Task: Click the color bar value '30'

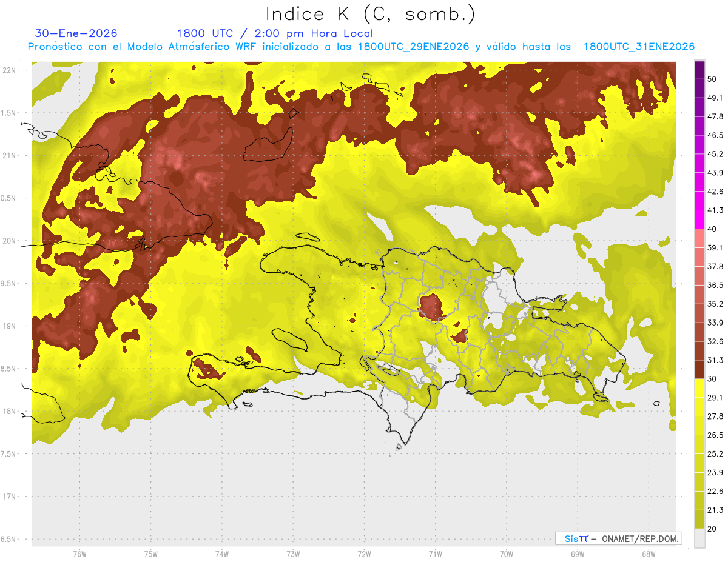Action: (x=712, y=379)
